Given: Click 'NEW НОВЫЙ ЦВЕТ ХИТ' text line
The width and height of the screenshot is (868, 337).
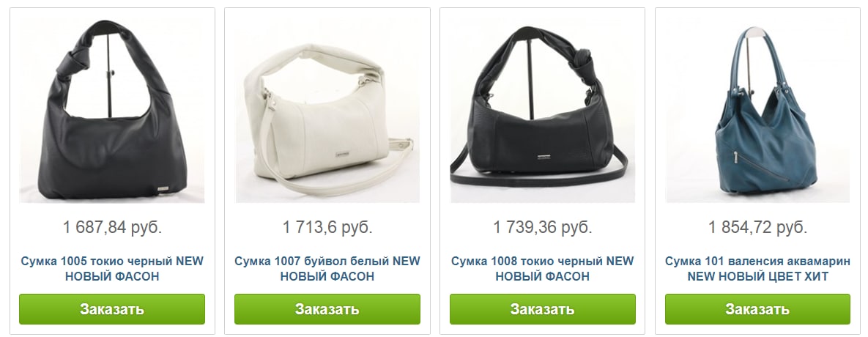Looking at the screenshot, I should click(x=757, y=276).
